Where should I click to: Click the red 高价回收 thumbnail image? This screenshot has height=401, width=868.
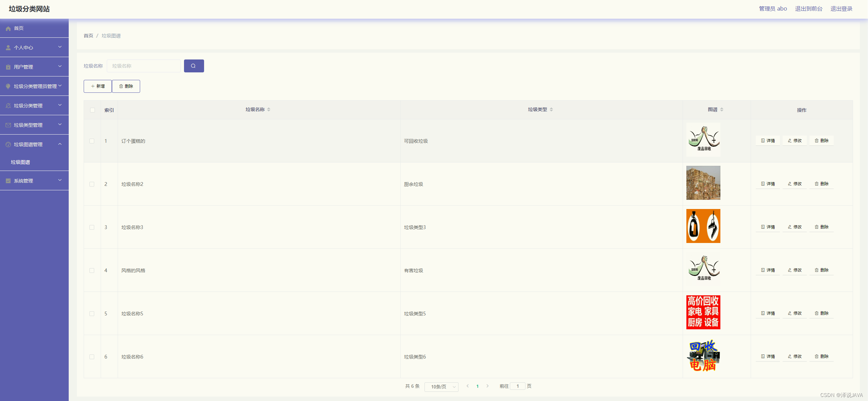click(x=703, y=312)
